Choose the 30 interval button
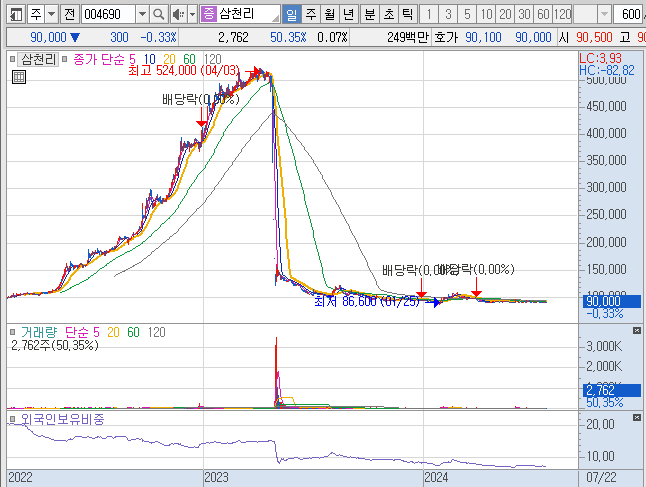646x487 pixels. pyautogui.click(x=524, y=14)
